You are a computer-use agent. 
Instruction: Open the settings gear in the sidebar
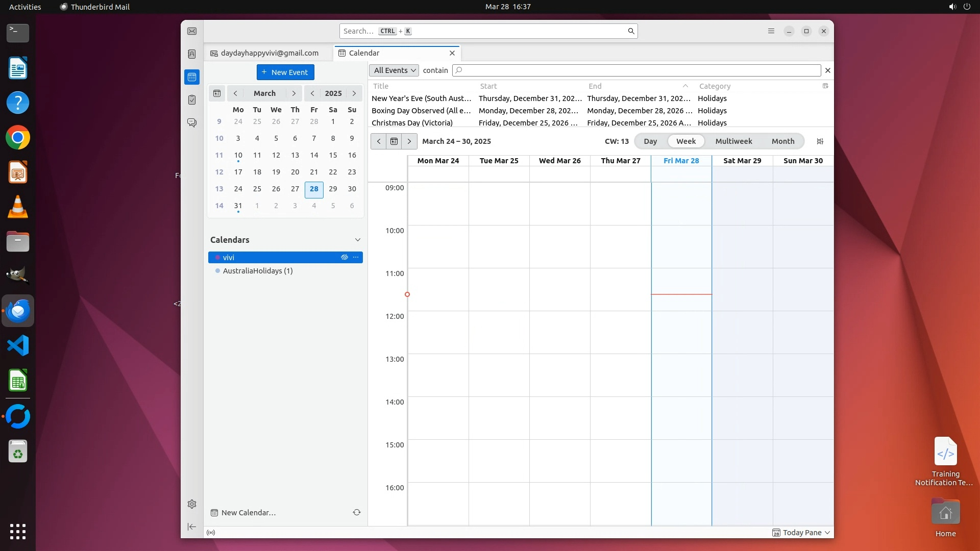[x=192, y=504]
